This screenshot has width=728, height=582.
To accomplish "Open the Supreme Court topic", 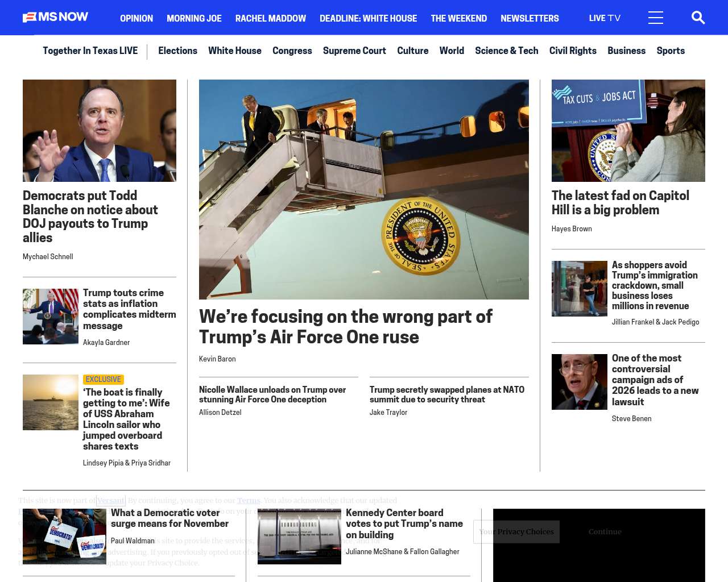I will pos(354,51).
